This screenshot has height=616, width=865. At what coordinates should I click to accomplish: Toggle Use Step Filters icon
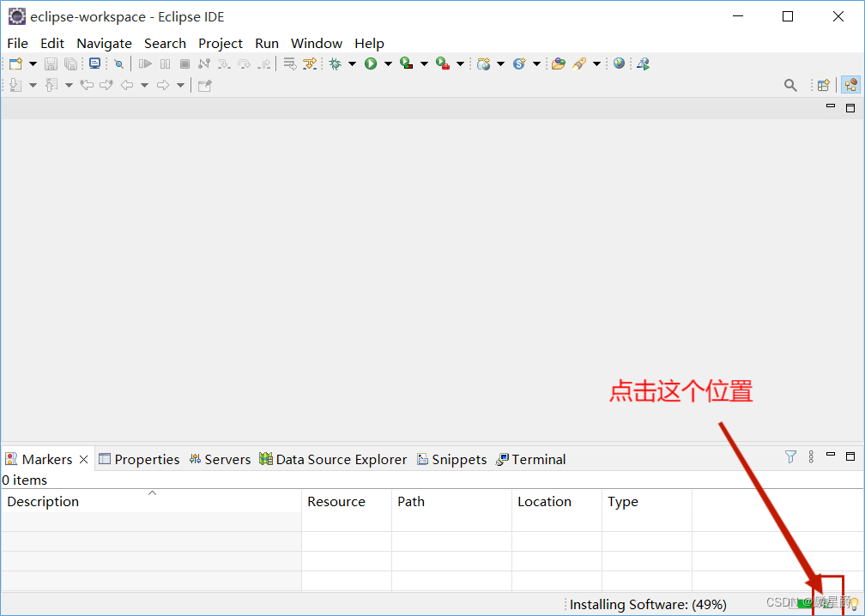[310, 64]
